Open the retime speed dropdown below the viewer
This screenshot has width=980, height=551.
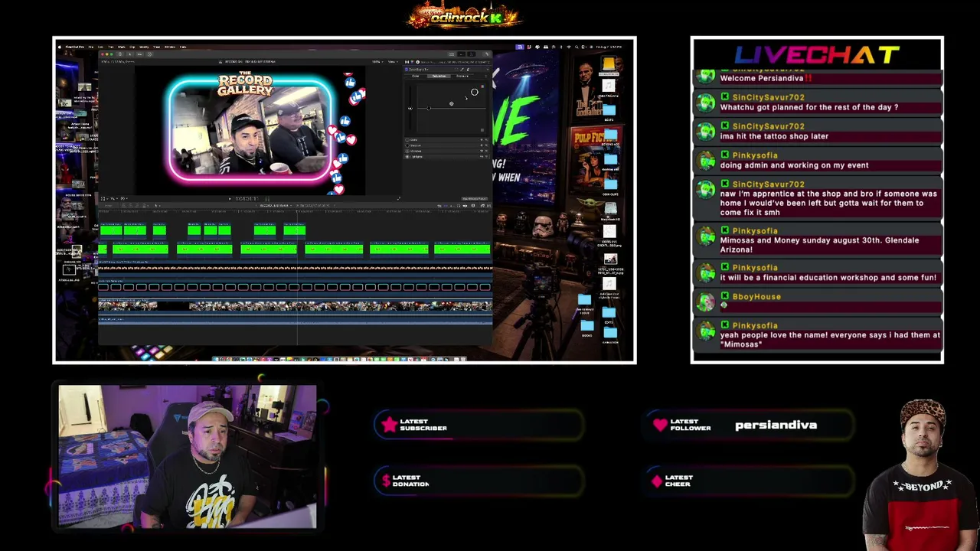point(123,198)
